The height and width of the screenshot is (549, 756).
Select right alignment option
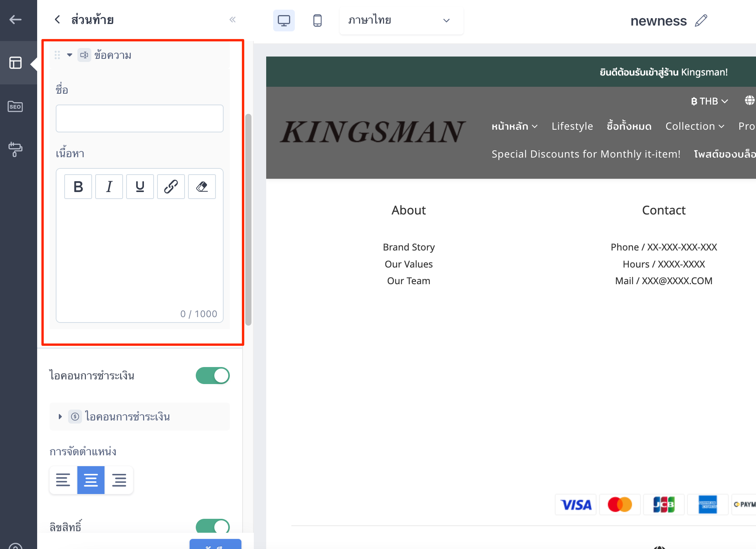[119, 480]
